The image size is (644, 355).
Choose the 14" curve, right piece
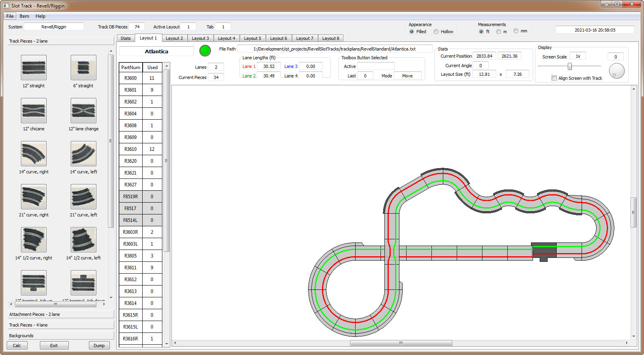pos(34,154)
